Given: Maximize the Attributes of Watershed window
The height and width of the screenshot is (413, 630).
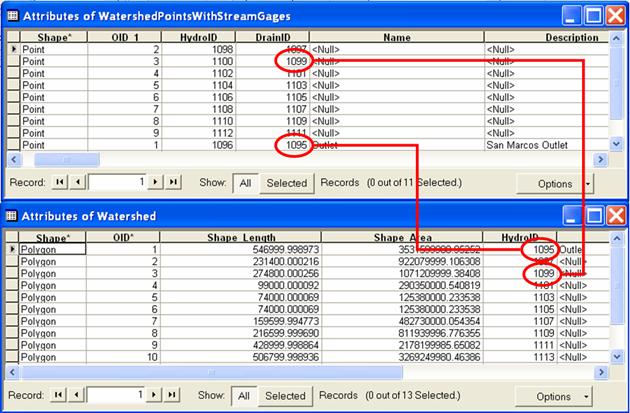Looking at the screenshot, I should coord(592,215).
